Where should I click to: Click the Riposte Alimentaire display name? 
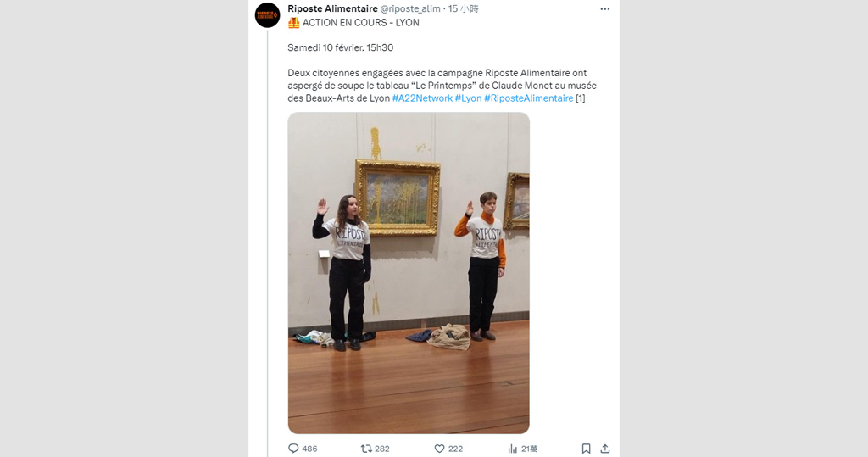point(332,8)
